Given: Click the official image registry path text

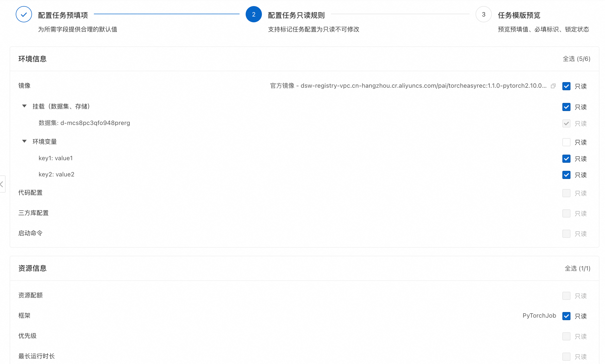Looking at the screenshot, I should pyautogui.click(x=408, y=86).
